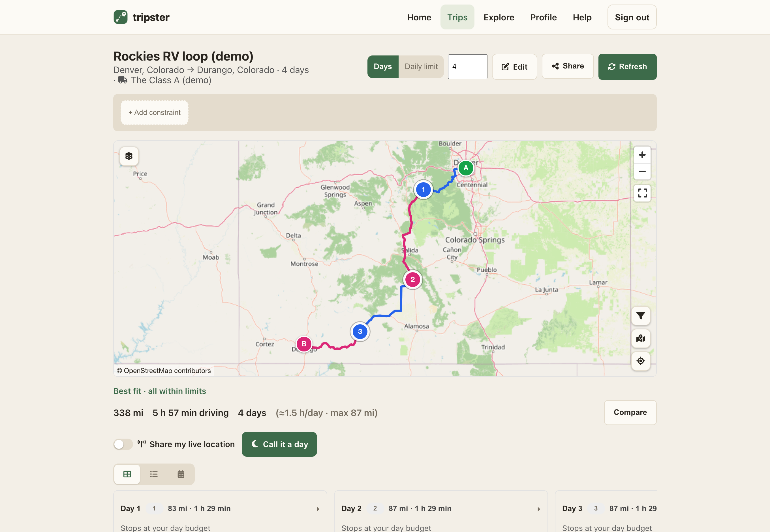Open the Profile page
Screen dimensions: 770x532
coord(543,17)
